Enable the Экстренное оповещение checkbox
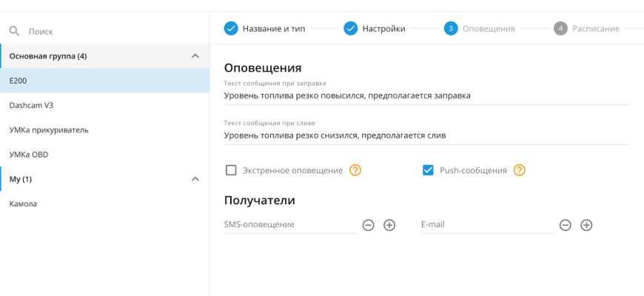This screenshot has width=644, height=296. (231, 170)
